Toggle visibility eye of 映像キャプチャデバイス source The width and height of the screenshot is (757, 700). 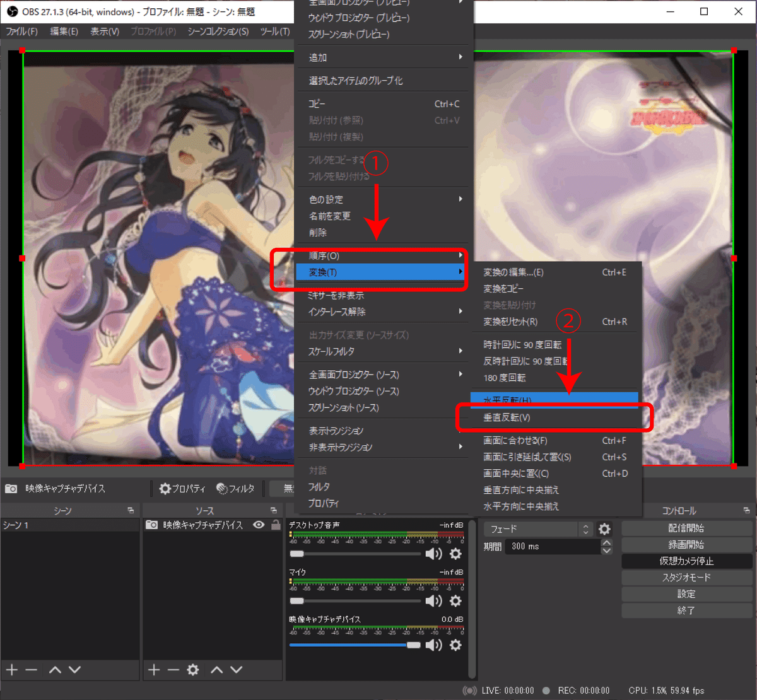pos(259,525)
